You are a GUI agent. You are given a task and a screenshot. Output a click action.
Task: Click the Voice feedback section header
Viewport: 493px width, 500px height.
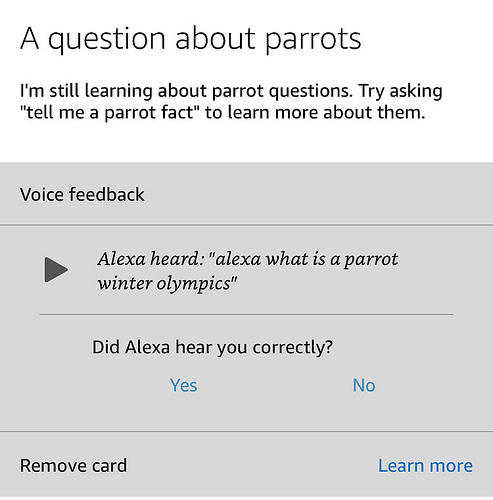(82, 194)
